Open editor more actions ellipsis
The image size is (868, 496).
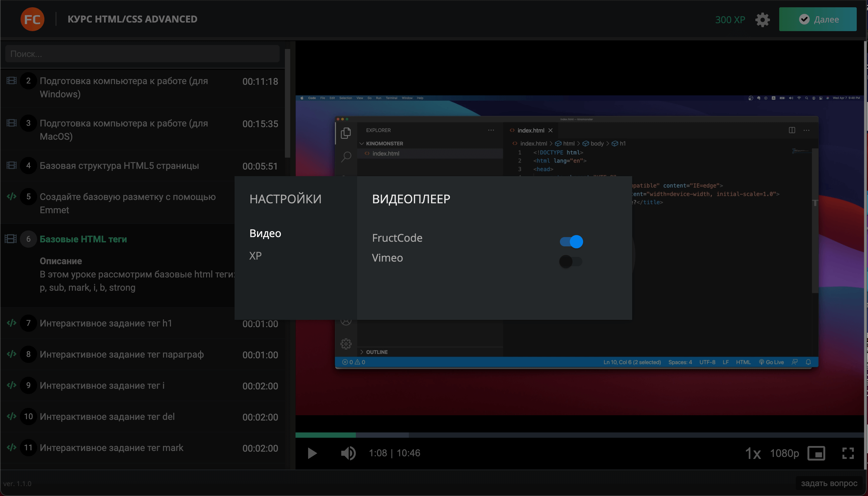point(806,130)
